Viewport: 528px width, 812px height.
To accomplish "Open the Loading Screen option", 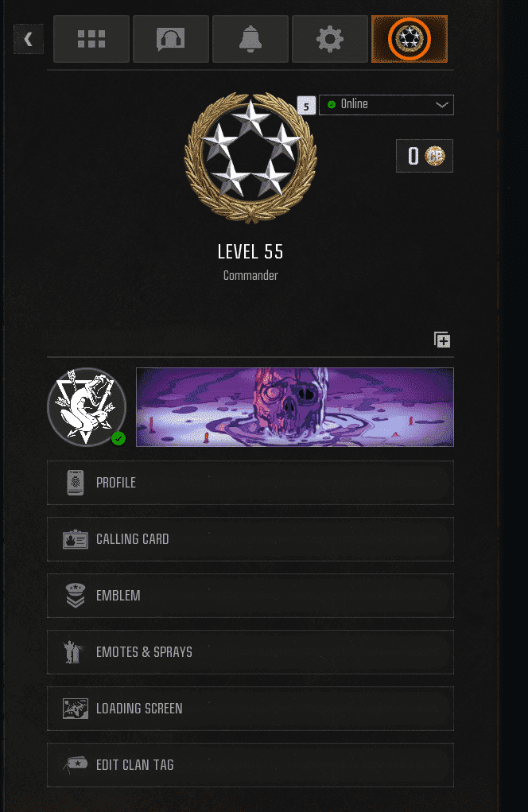I will click(x=250, y=709).
